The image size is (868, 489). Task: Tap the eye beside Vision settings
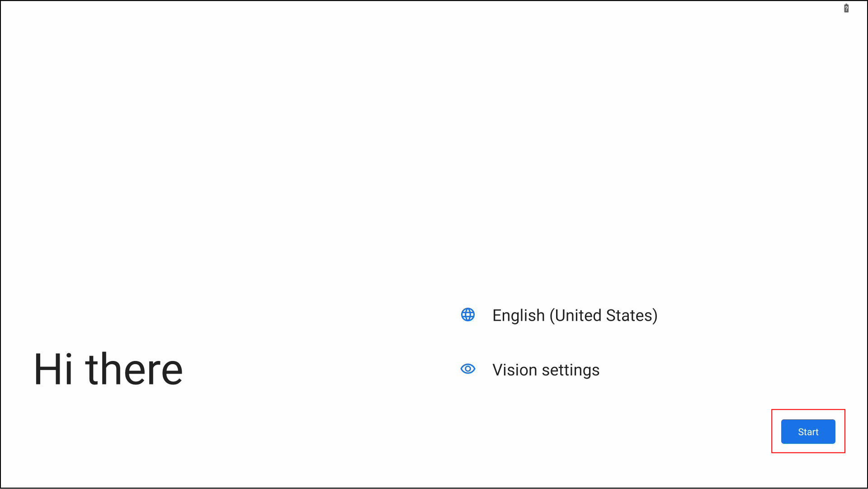pos(468,369)
